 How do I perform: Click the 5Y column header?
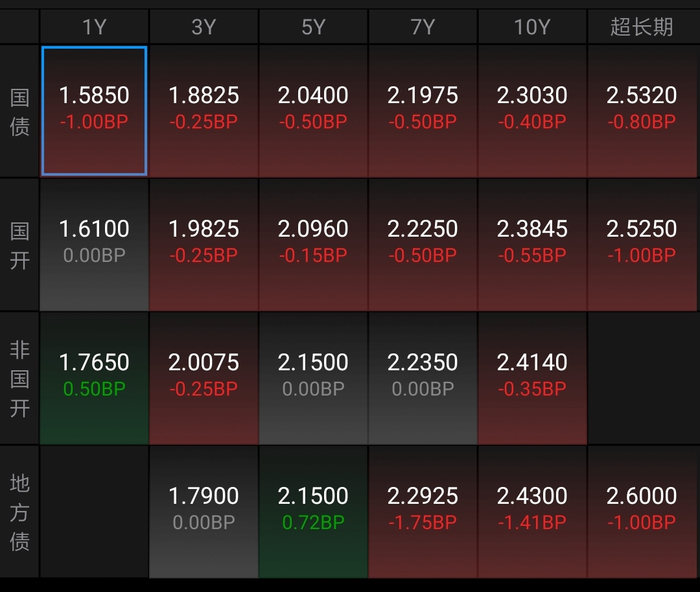pos(313,27)
